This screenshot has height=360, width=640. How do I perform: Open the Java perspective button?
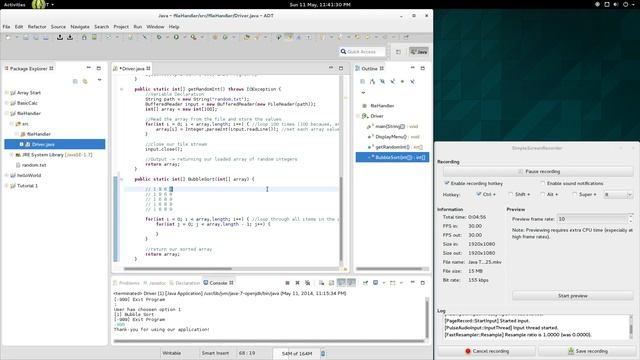click(x=419, y=51)
